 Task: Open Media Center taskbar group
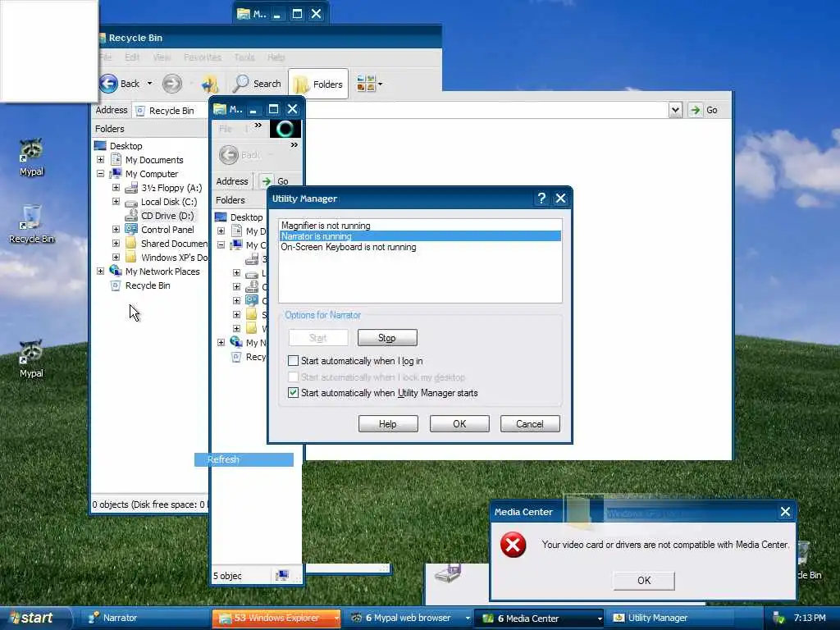coord(540,619)
